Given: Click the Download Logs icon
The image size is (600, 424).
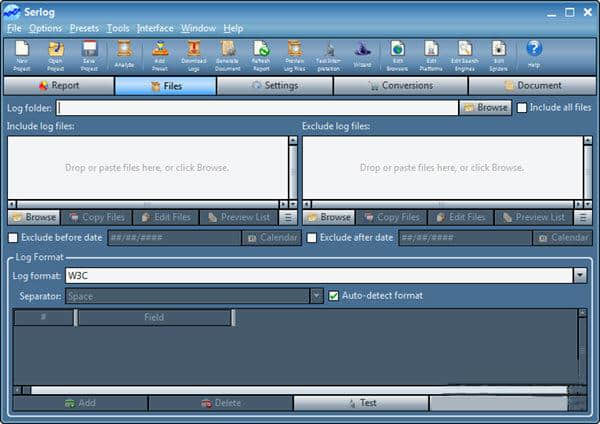Looking at the screenshot, I should (193, 54).
